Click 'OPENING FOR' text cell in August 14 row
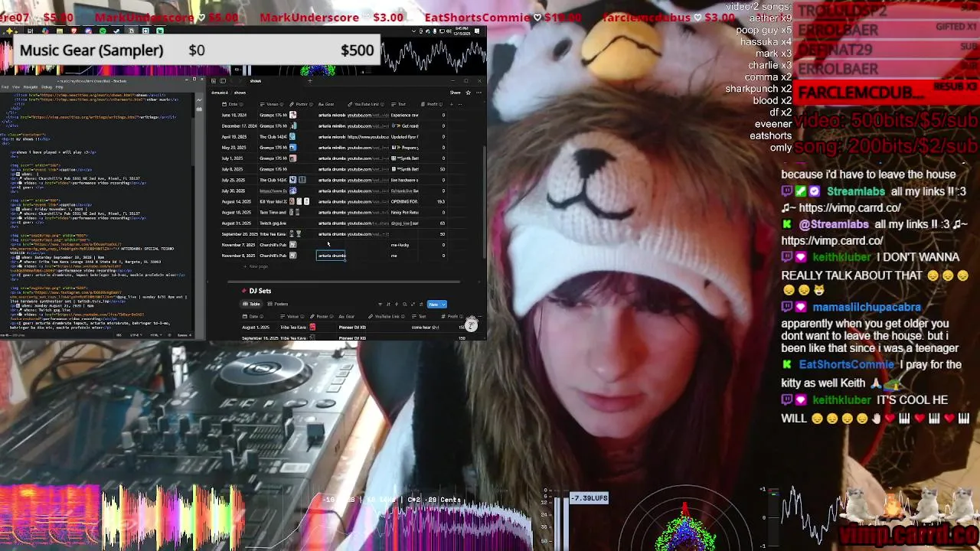The width and height of the screenshot is (980, 551). point(404,201)
